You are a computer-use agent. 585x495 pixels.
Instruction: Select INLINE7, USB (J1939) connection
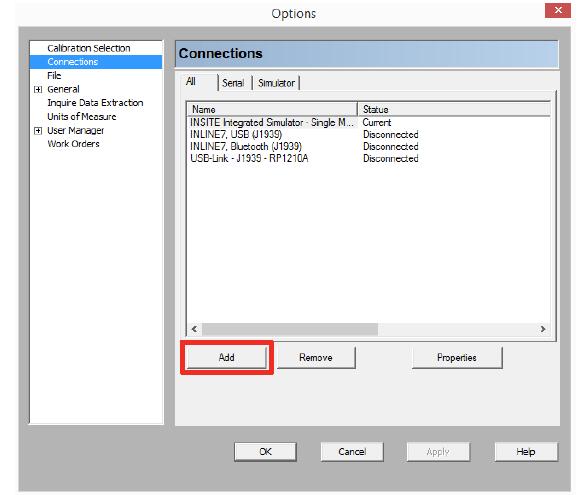point(236,134)
